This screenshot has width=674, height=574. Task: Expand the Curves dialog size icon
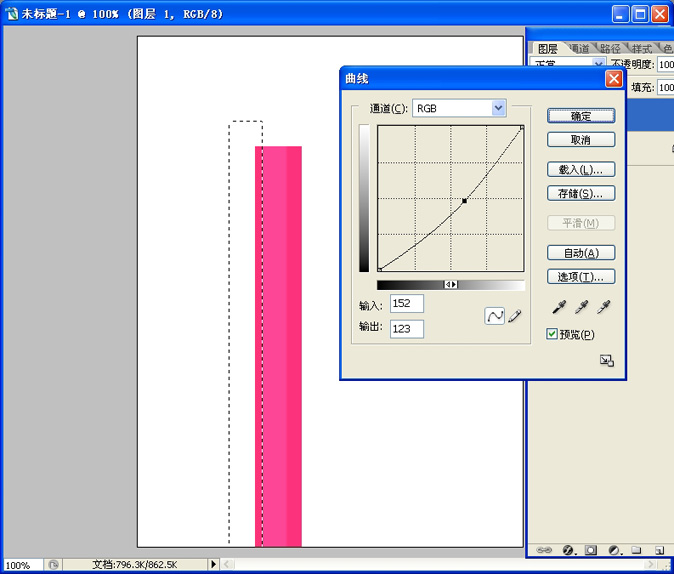(607, 360)
